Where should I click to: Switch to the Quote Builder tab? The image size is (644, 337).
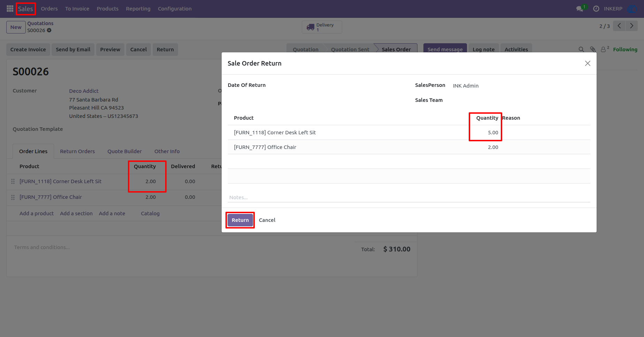(124, 151)
